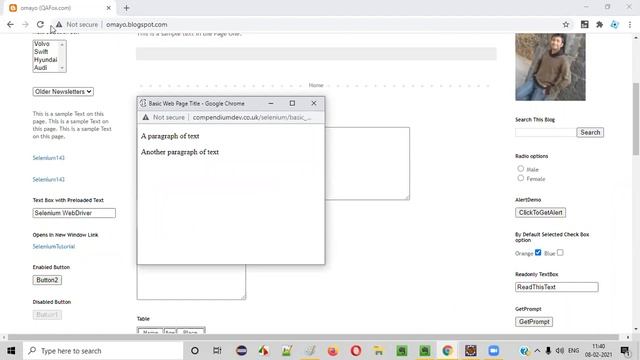Click the ClickToGetAlert button
The width and height of the screenshot is (640, 360).
click(x=540, y=213)
